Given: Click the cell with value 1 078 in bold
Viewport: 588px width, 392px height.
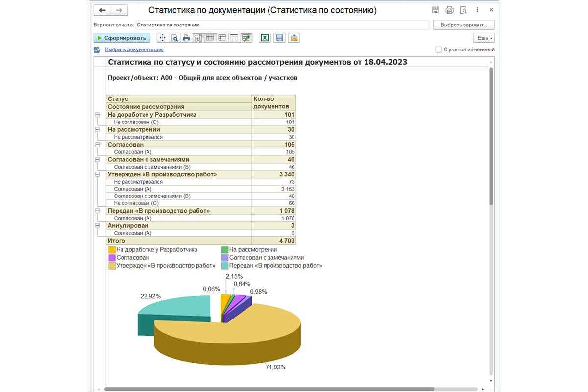Looking at the screenshot, I should (274, 211).
